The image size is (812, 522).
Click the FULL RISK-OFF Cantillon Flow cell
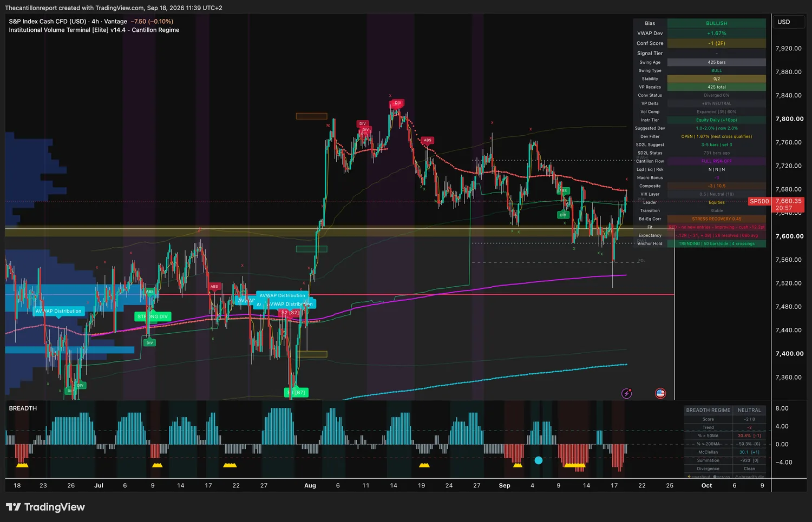pos(716,161)
